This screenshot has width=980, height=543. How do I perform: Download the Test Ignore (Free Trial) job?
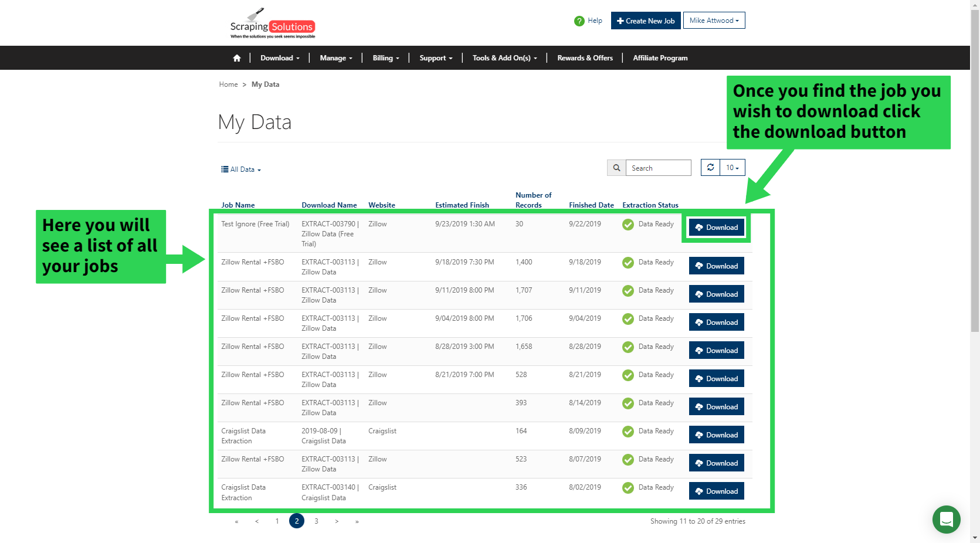click(717, 228)
